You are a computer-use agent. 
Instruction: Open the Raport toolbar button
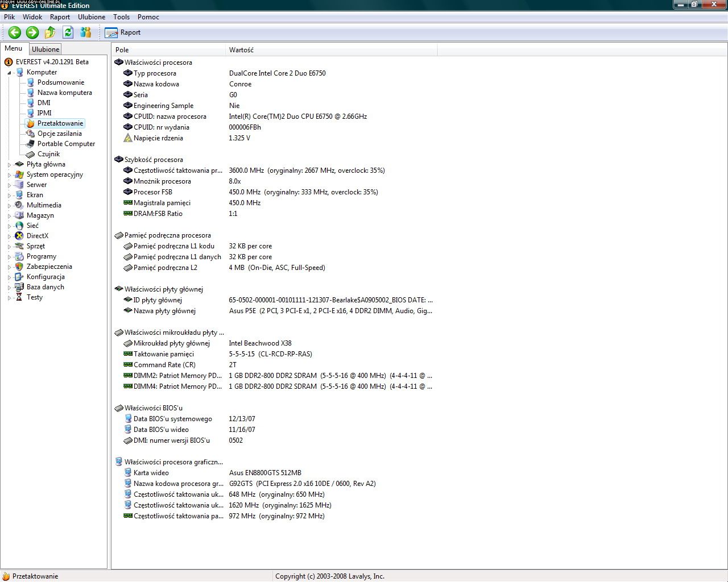tap(123, 32)
